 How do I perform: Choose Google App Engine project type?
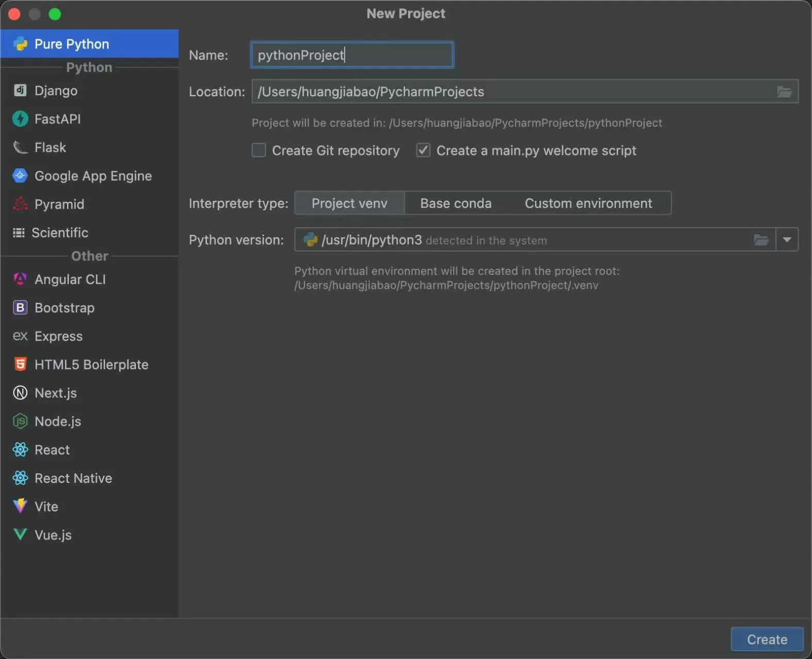click(x=90, y=176)
